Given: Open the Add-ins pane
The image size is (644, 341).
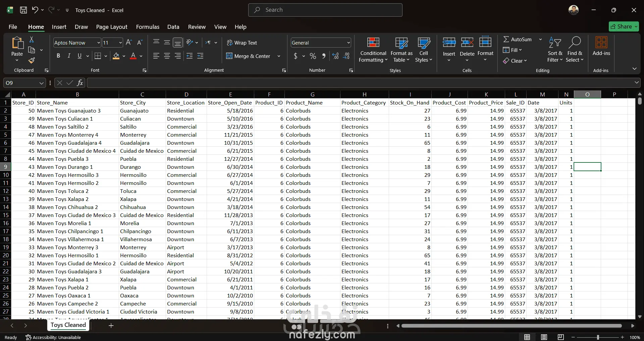Looking at the screenshot, I should (601, 46).
